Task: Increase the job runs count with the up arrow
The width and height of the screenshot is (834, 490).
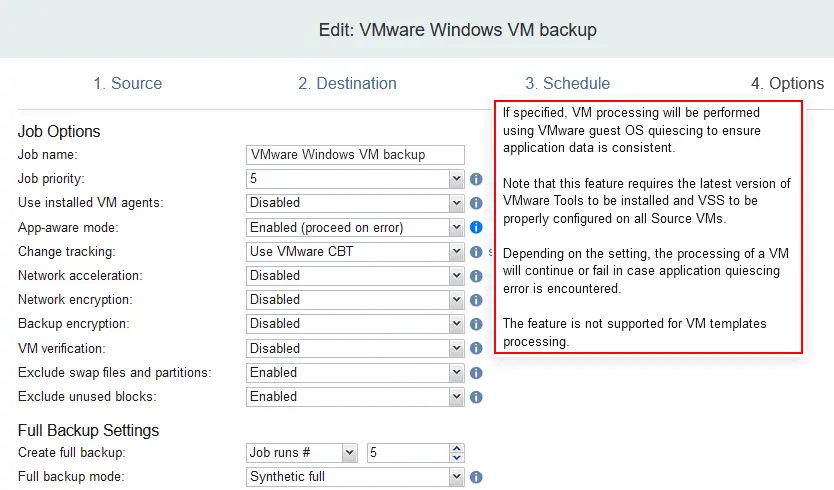Action: [x=456, y=449]
